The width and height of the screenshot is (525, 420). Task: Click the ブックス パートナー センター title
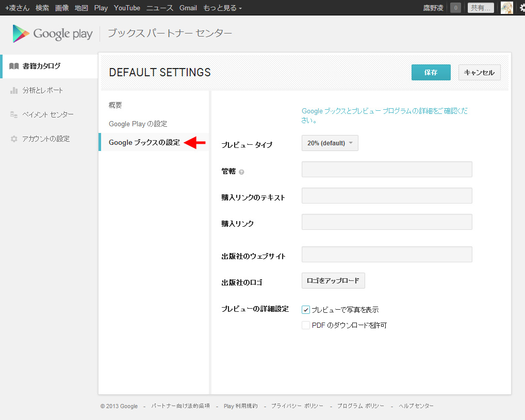[170, 33]
